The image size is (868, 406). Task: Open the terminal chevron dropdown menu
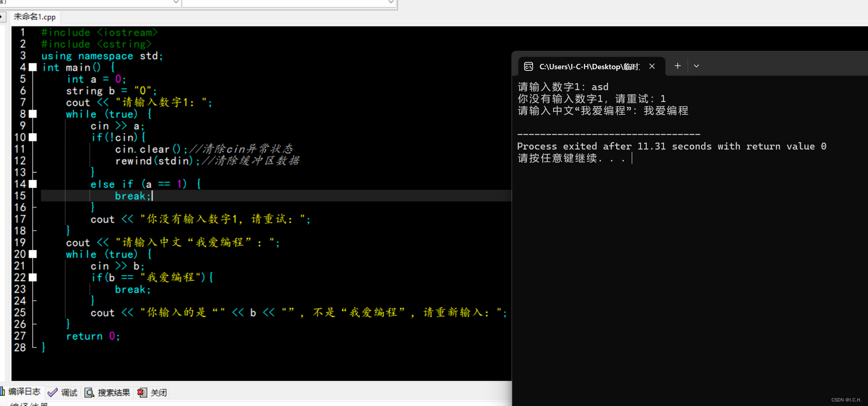pyautogui.click(x=696, y=66)
